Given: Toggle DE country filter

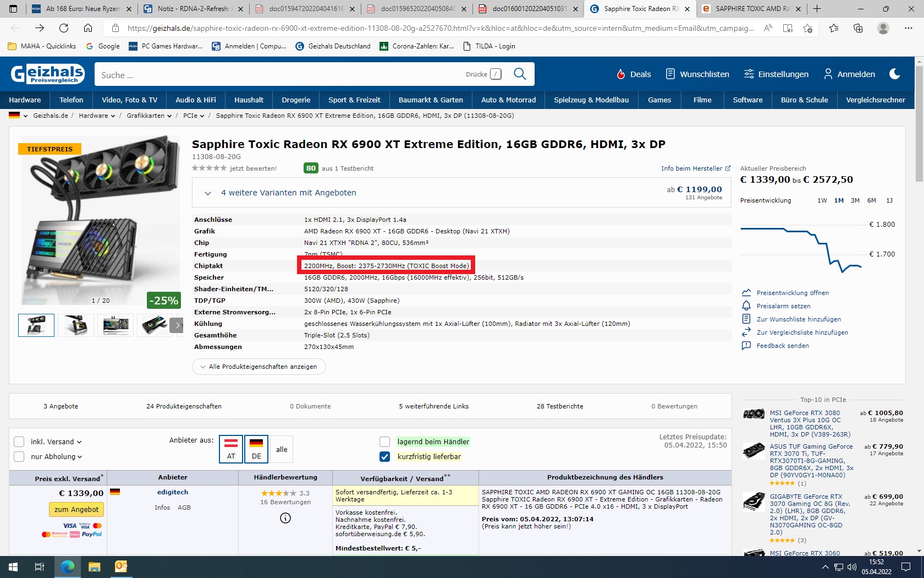Looking at the screenshot, I should pyautogui.click(x=256, y=449).
